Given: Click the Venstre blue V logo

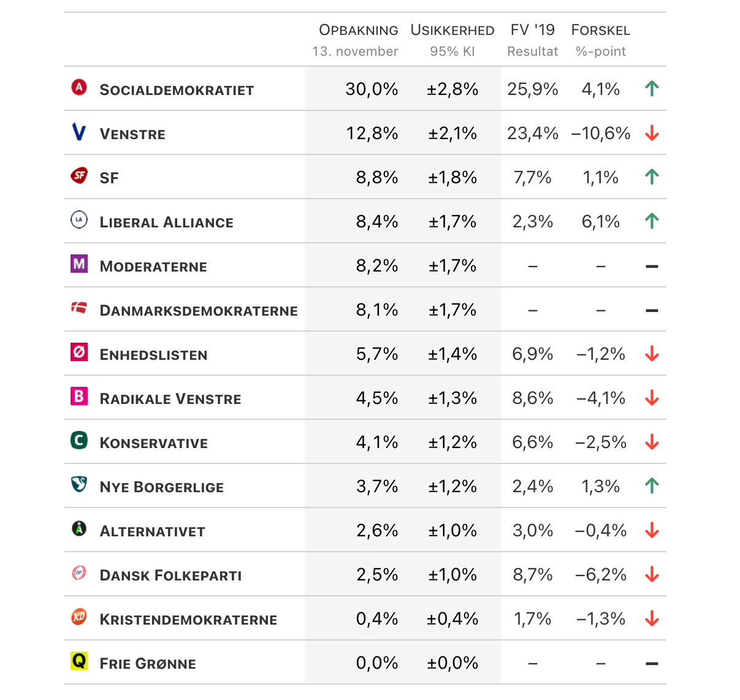Looking at the screenshot, I should pos(79,132).
